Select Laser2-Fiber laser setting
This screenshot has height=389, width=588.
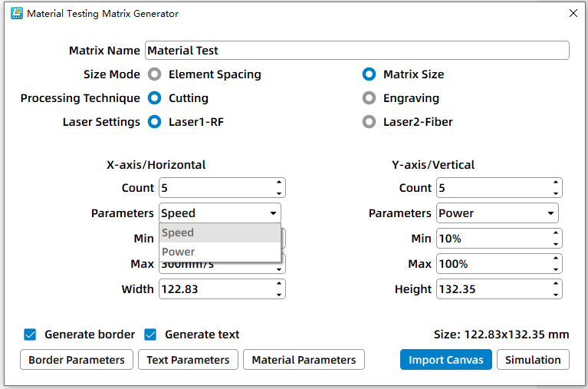[x=370, y=122]
